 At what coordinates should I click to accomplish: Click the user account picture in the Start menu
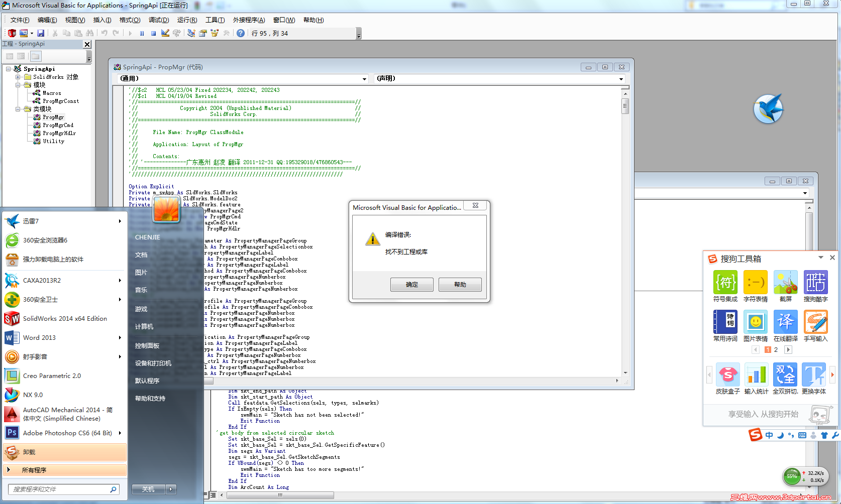[x=166, y=209]
